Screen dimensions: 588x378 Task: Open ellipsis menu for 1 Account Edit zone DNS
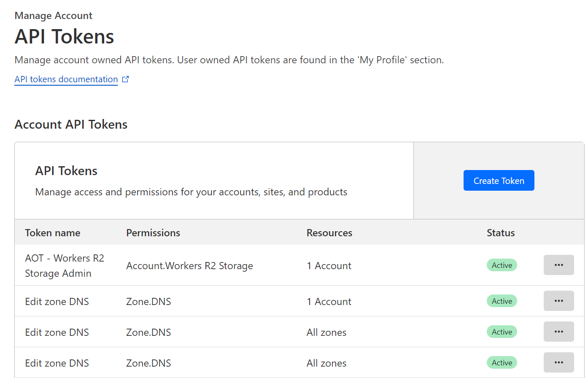[x=558, y=301]
